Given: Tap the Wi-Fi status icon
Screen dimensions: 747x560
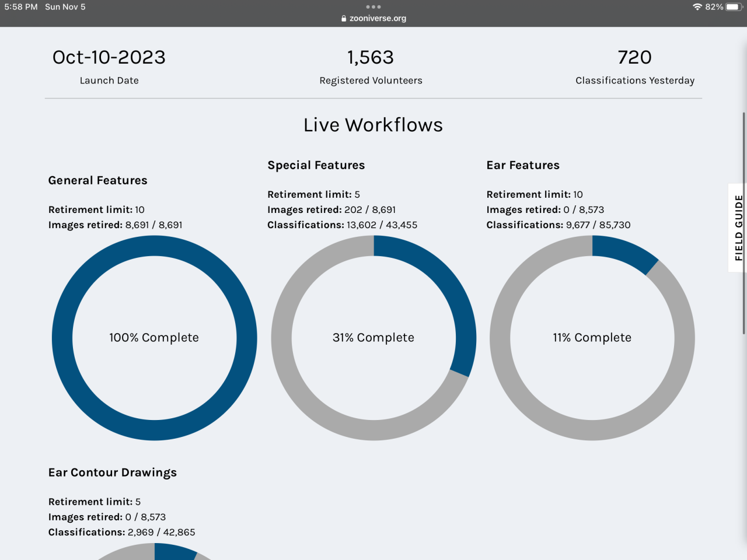Looking at the screenshot, I should 697,7.
